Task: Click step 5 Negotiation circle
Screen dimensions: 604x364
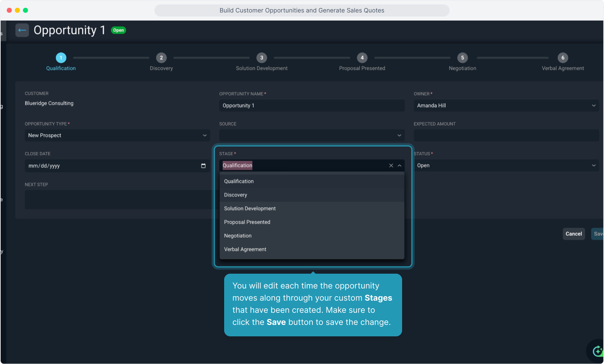Action: (462, 58)
